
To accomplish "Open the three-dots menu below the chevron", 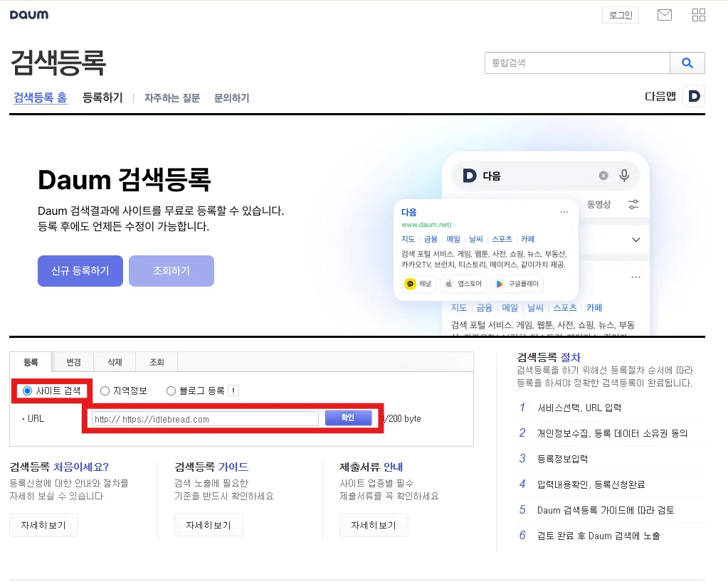I will click(635, 277).
